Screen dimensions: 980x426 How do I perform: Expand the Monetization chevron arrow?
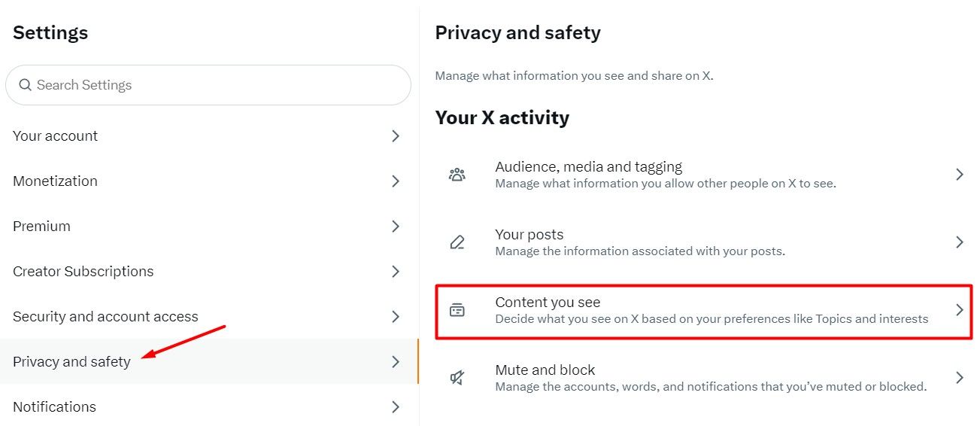[396, 181]
